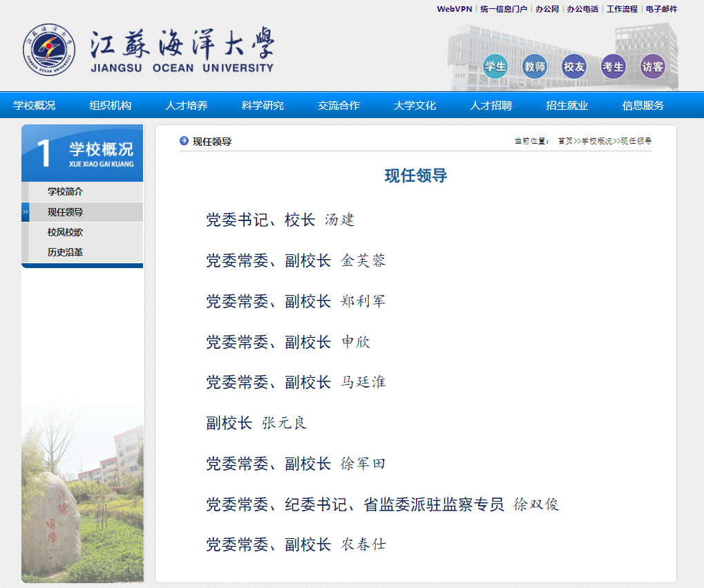Click the WebVPN link
This screenshot has height=588, width=704.
454,9
